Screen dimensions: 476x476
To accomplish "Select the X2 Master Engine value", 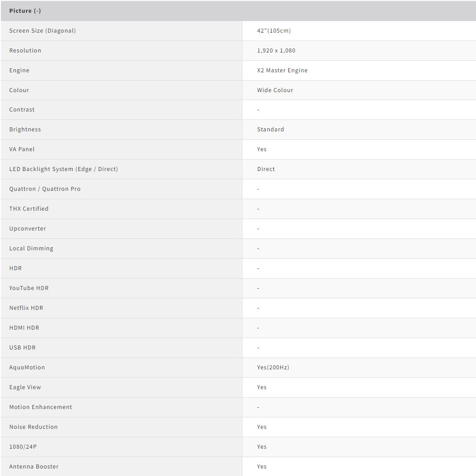I will pos(282,71).
